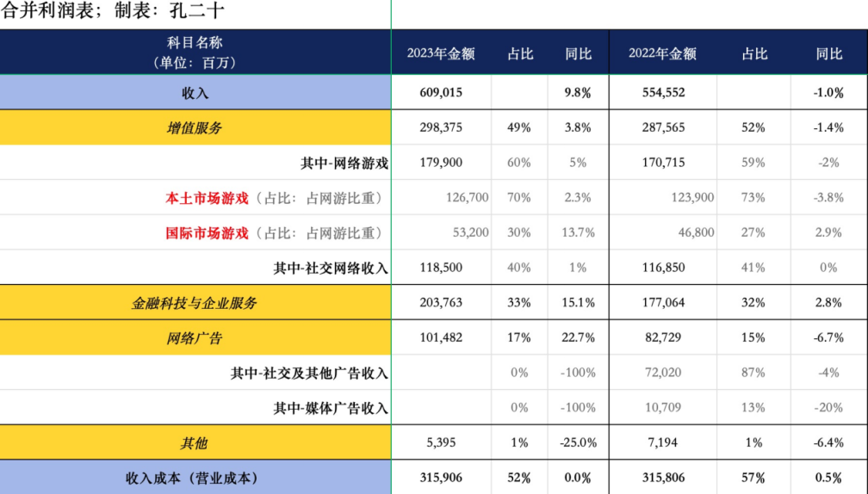868x494 pixels.
Task: Click the cell 5,395
Action: pyautogui.click(x=441, y=442)
